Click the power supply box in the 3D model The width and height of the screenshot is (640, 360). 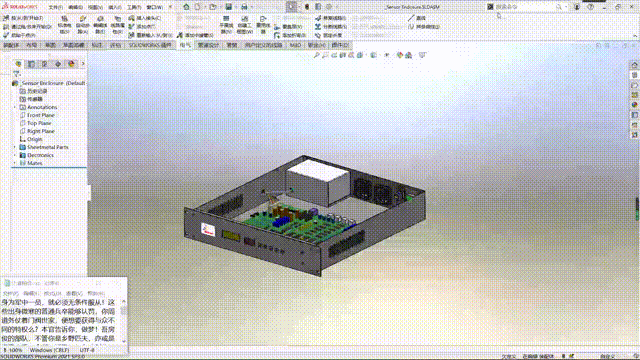click(318, 182)
